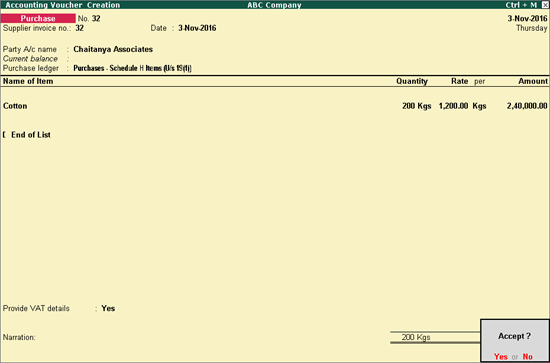This screenshot has width=550, height=363.
Task: Toggle Provide VAT details Yes option
Action: [x=108, y=309]
